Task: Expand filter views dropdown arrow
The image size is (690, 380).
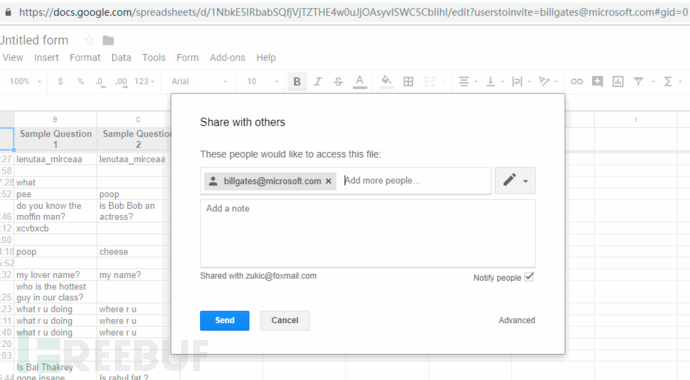Action: 653,82
